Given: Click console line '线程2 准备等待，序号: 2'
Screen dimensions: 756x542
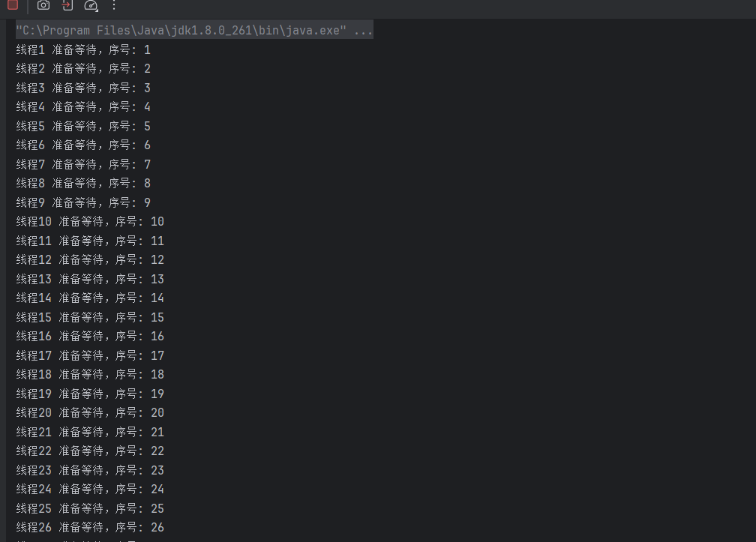Looking at the screenshot, I should (x=83, y=68).
